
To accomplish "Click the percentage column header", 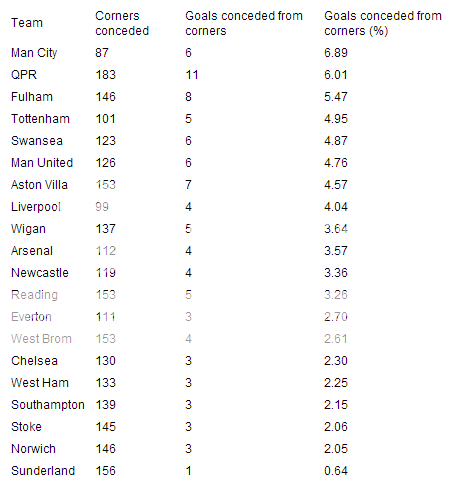I will (x=383, y=23).
